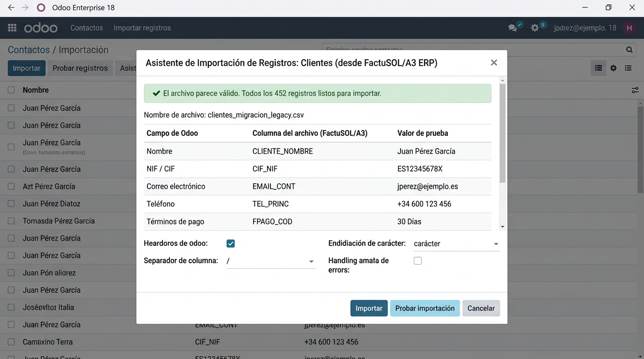Viewport: 644px width, 359px height.
Task: Click the CLIENTE_NOMBRE column cell
Action: [x=283, y=151]
